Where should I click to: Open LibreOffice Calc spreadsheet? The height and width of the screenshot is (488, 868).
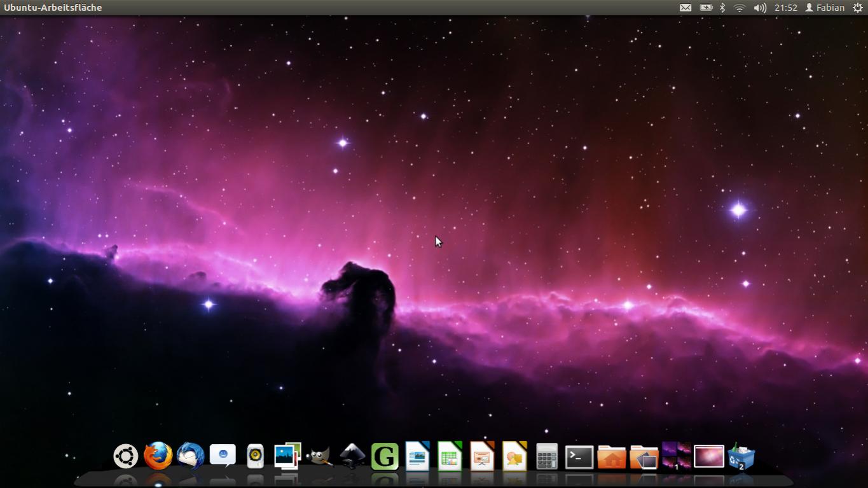point(450,456)
